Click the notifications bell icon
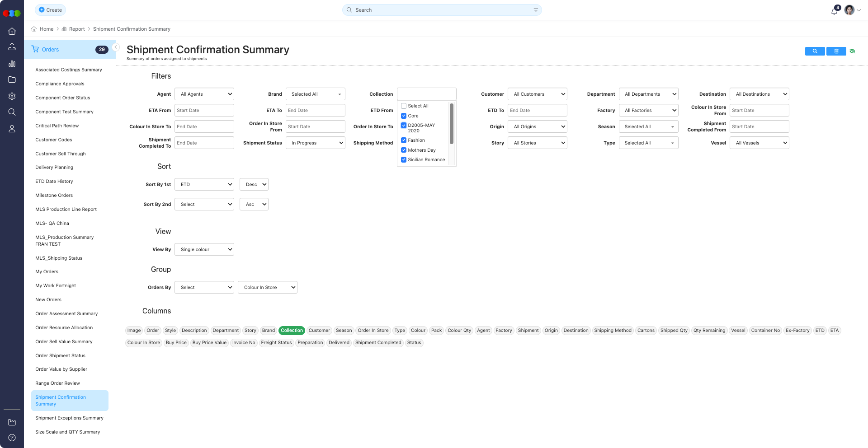 pyautogui.click(x=834, y=11)
